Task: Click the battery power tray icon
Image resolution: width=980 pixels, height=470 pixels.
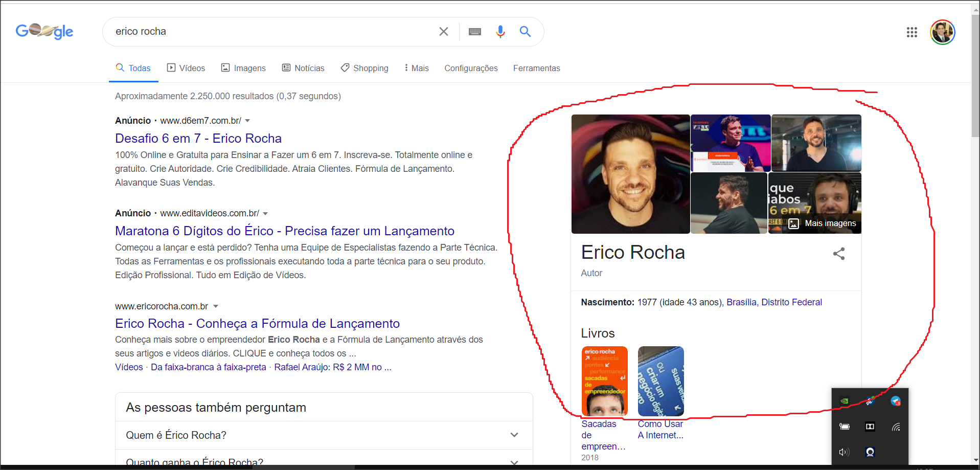Action: pyautogui.click(x=845, y=427)
